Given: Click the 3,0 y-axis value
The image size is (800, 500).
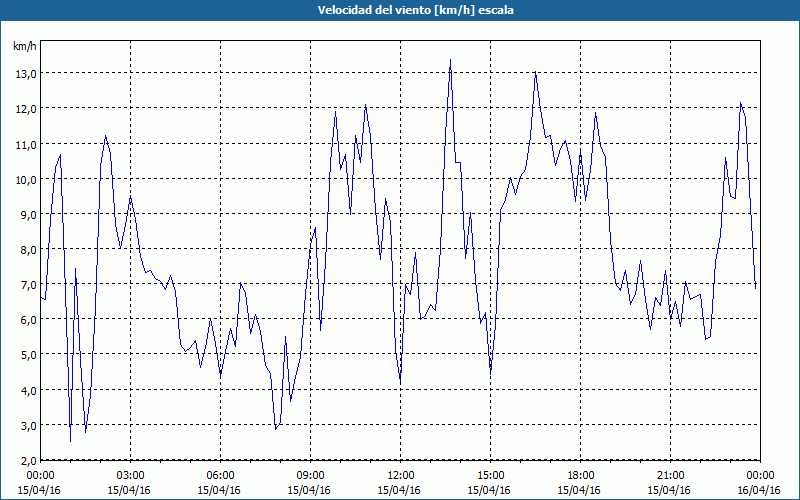Looking at the screenshot, I should 29,426.
